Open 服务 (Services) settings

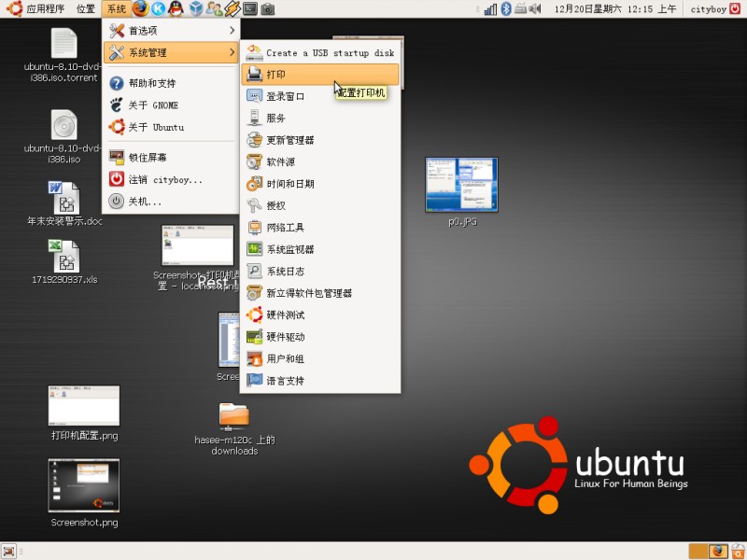pos(320,119)
